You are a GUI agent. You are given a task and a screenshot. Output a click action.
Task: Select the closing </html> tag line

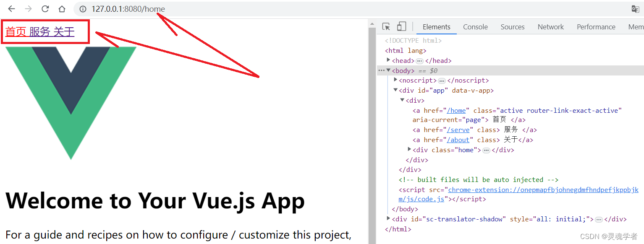point(398,229)
